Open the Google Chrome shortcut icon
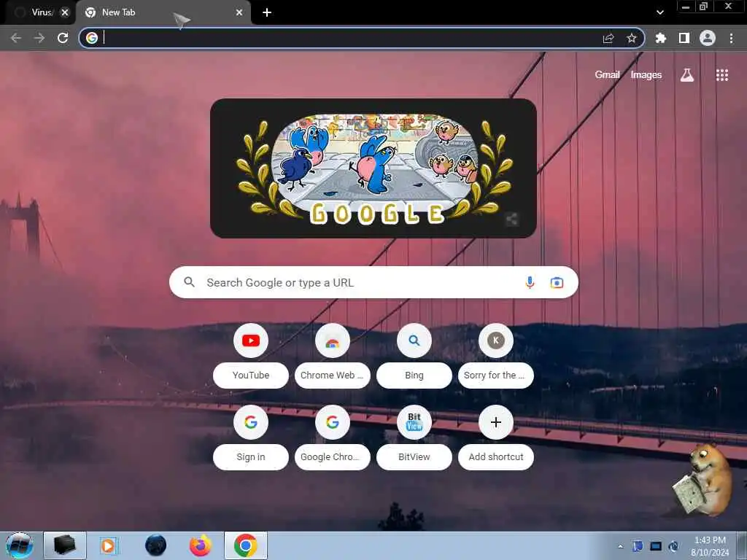 [333, 422]
